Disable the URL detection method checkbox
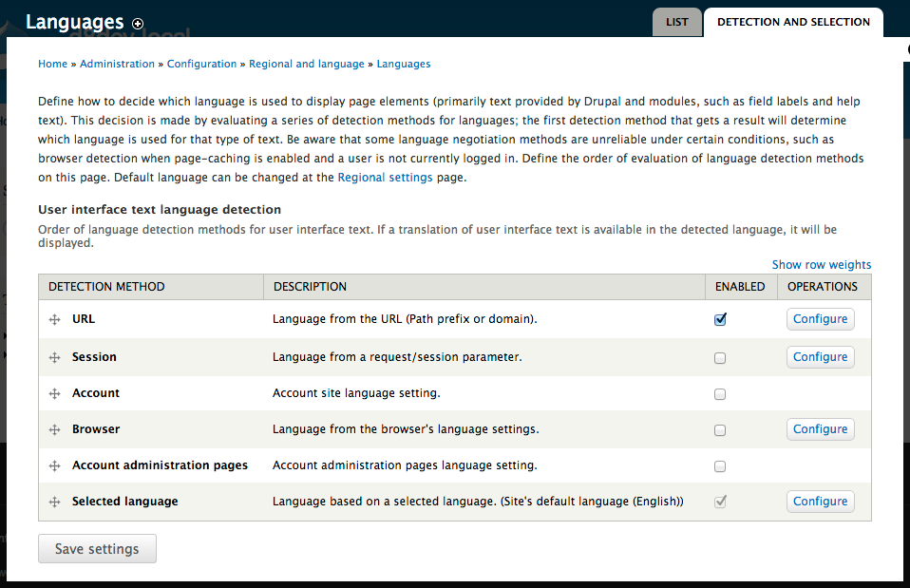 [x=720, y=319]
